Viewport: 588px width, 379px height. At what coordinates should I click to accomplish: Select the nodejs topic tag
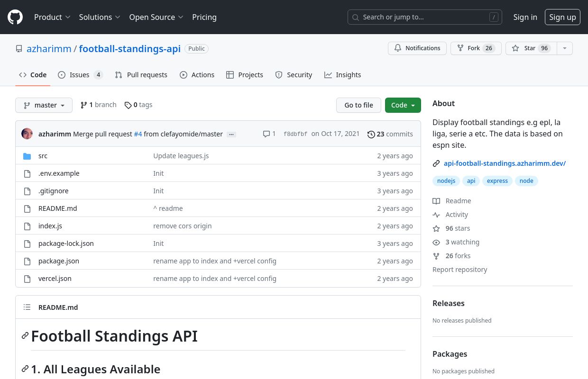click(x=446, y=181)
